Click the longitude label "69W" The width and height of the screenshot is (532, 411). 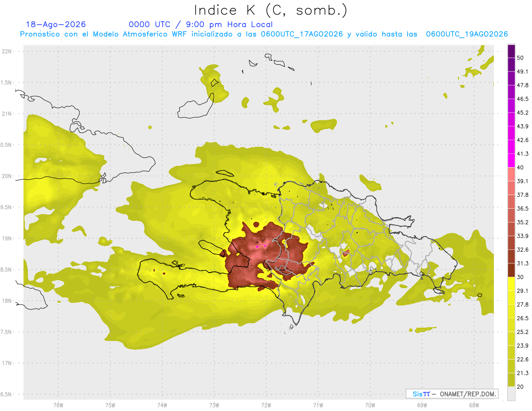click(422, 405)
